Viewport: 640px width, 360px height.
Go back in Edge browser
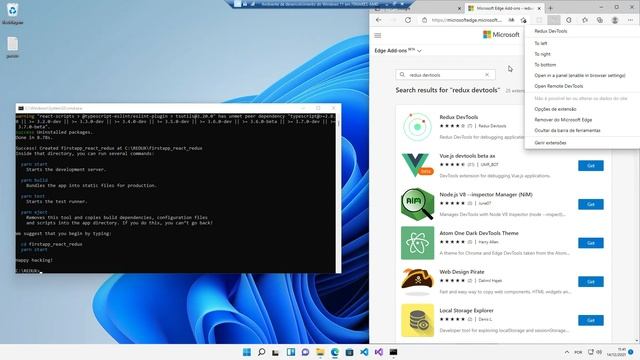click(379, 20)
